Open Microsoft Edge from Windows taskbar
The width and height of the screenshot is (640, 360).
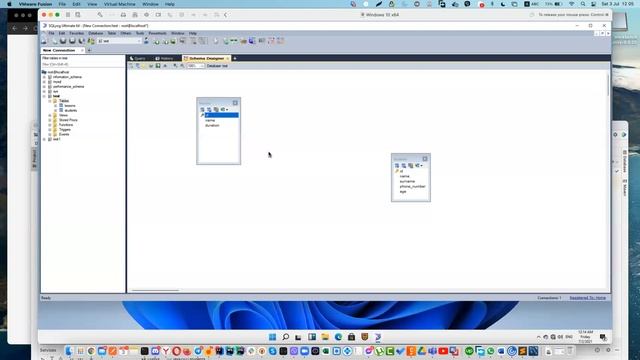tap(338, 337)
